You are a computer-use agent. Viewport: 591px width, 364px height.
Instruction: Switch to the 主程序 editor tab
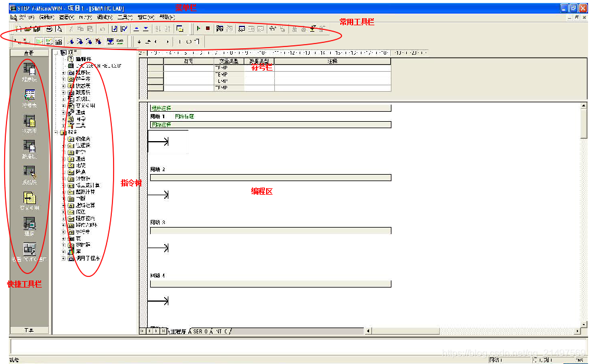pos(178,331)
